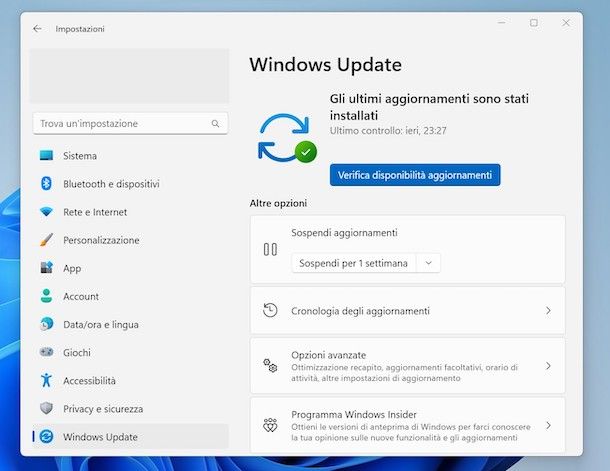610x471 pixels.
Task: Click the search magnifier icon
Action: (x=215, y=124)
